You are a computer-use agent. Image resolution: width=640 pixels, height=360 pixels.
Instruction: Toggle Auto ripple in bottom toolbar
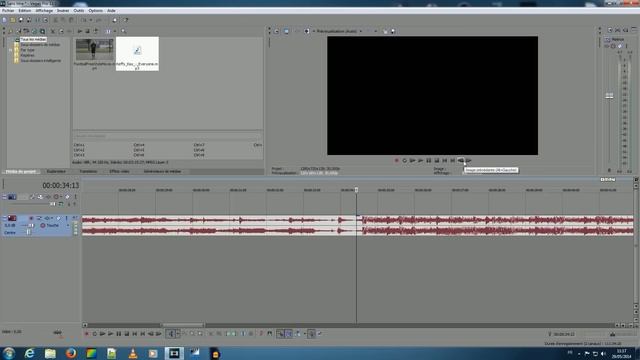[x=298, y=334]
